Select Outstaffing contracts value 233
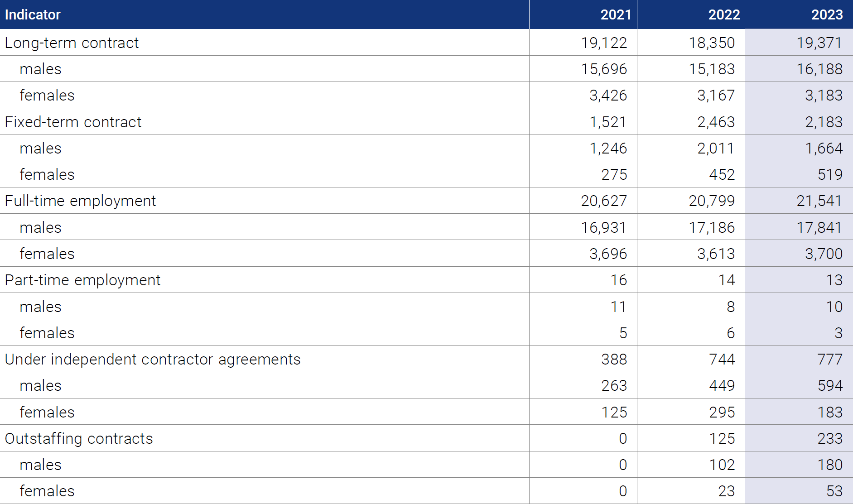This screenshot has height=504, width=853. (x=830, y=438)
